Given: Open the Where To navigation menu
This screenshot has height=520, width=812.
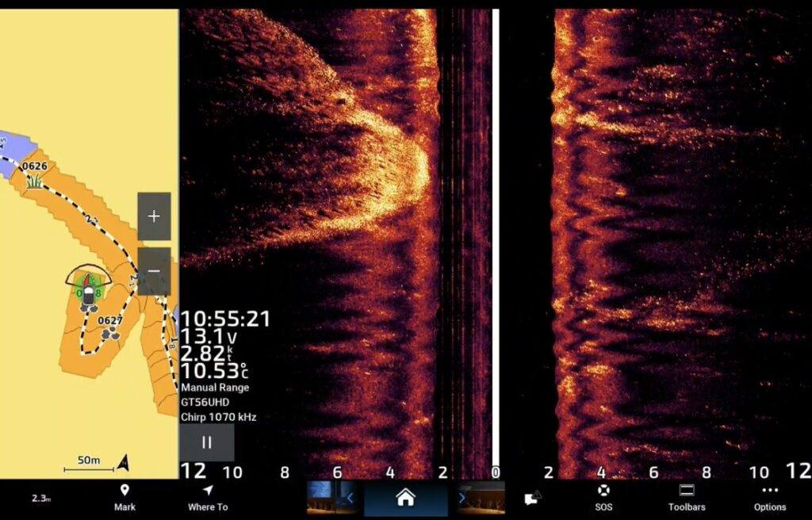Looking at the screenshot, I should [208, 498].
